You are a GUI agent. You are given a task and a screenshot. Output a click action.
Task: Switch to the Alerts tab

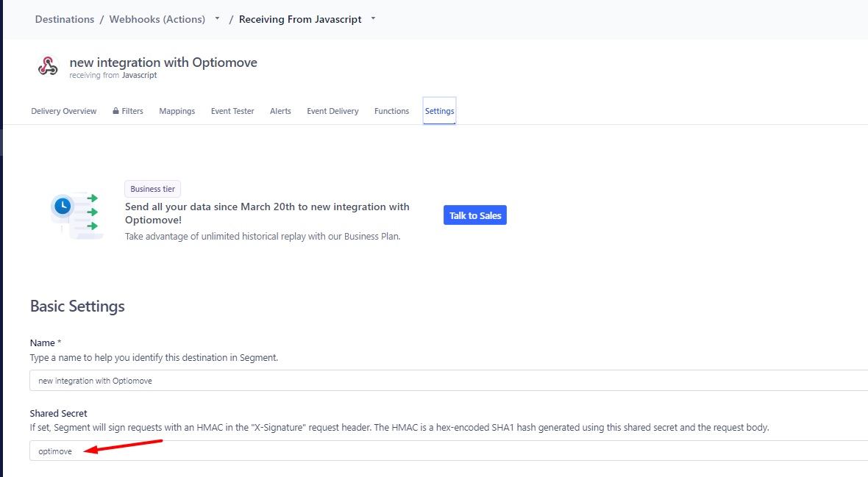point(281,111)
